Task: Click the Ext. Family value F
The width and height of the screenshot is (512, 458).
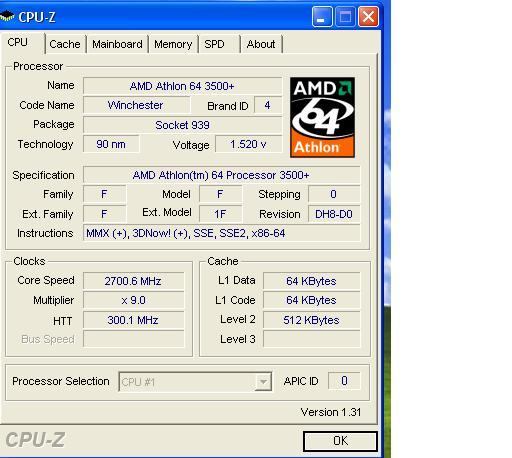Action: click(104, 214)
